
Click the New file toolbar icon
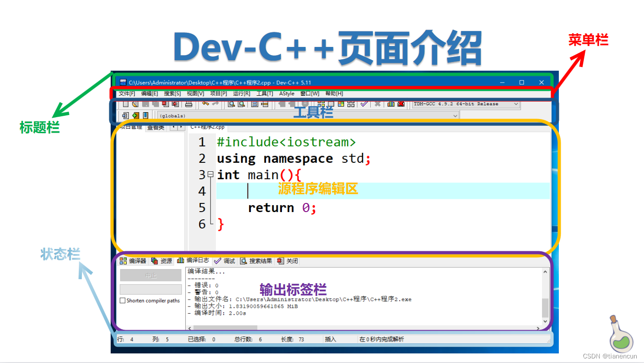point(126,104)
